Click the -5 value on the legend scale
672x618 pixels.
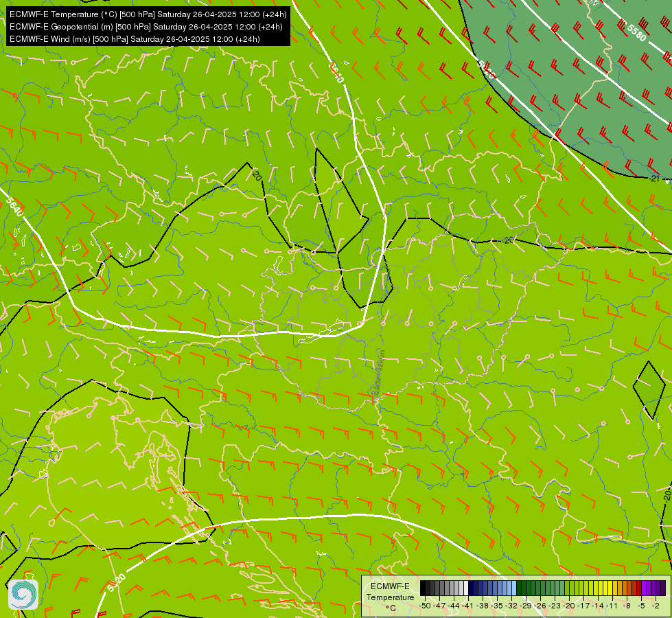tap(641, 606)
